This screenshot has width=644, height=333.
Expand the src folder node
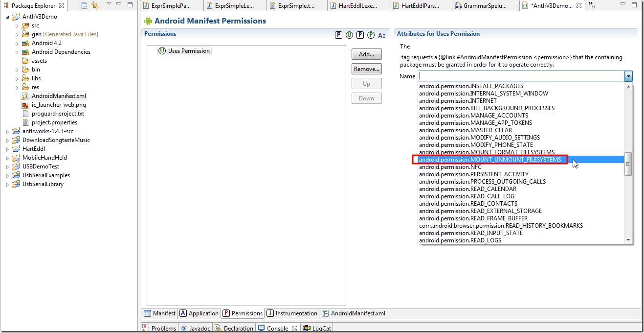point(17,25)
